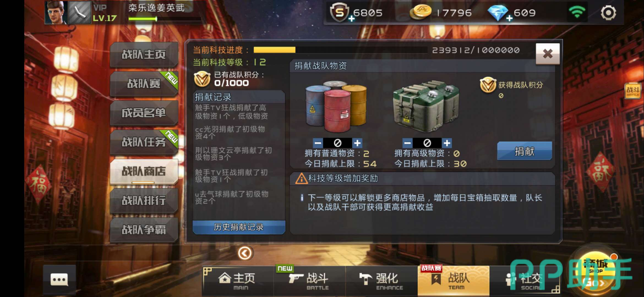644x297 pixels.
Task: Open the 成员名单 member list tab
Action: (144, 113)
